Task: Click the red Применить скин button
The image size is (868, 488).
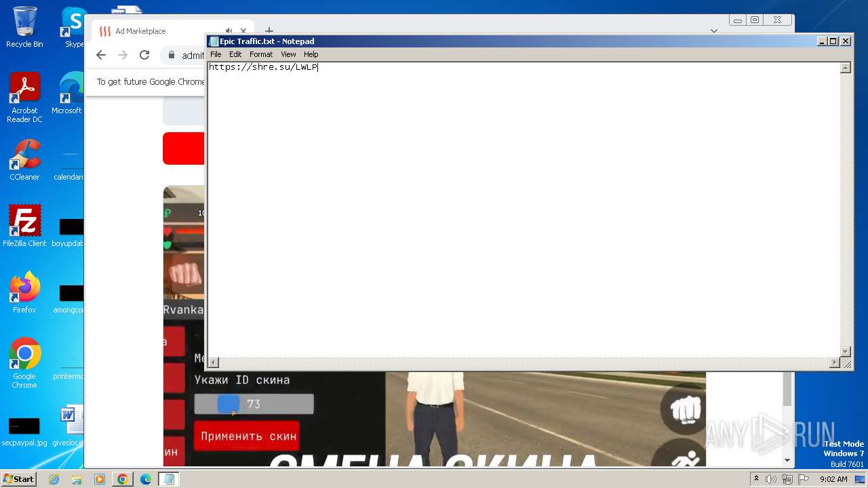Action: point(247,436)
